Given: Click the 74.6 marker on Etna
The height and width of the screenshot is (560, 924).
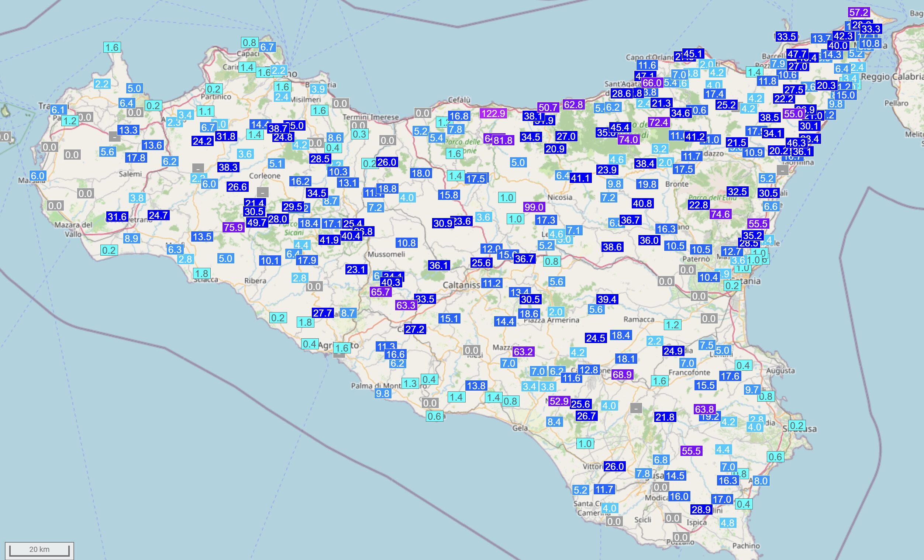Looking at the screenshot, I should (720, 214).
